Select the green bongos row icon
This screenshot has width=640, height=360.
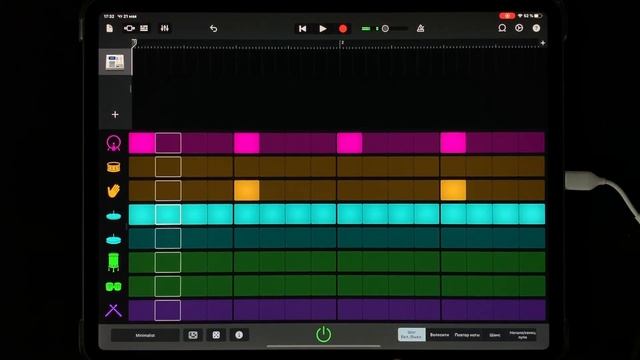[x=113, y=287]
